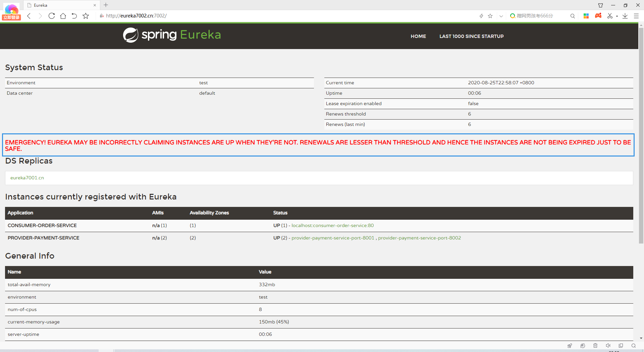Image resolution: width=644 pixels, height=352 pixels.
Task: Reload the Eureka page
Action: [52, 16]
